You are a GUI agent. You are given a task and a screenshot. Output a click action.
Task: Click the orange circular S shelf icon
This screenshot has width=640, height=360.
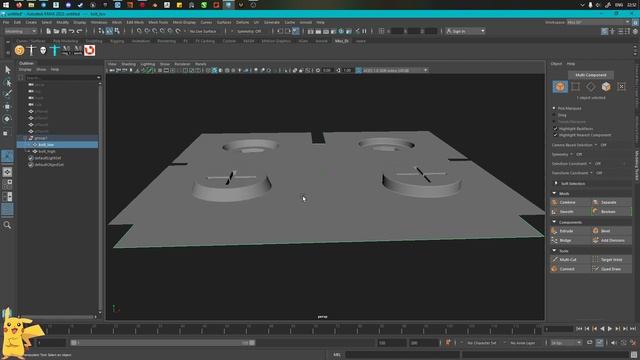pos(19,50)
